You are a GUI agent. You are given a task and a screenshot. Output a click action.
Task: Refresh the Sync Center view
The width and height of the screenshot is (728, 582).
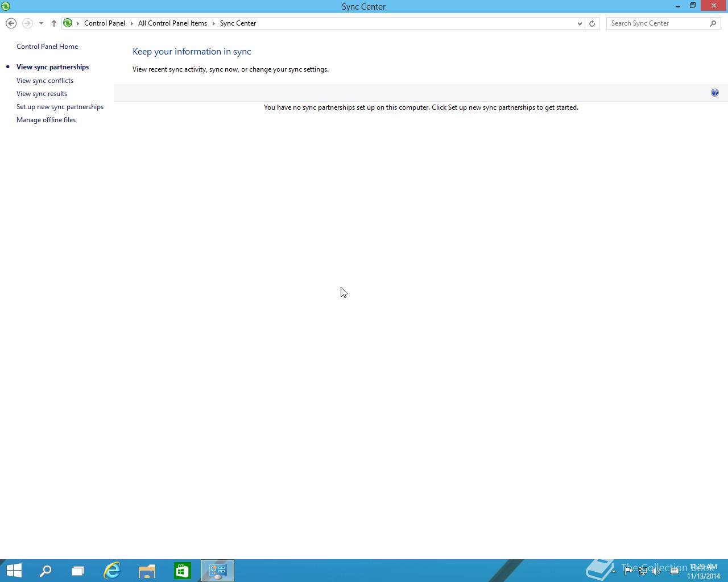click(x=592, y=23)
